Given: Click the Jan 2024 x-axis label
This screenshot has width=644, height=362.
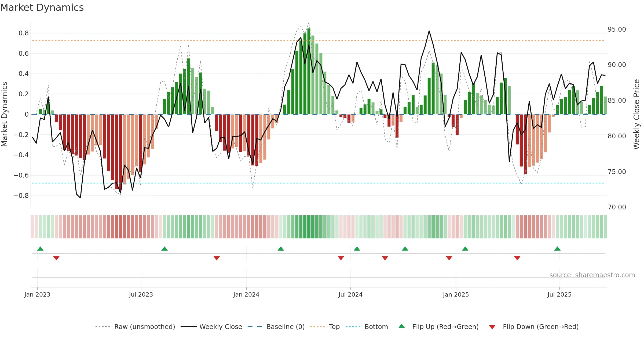Looking at the screenshot, I should 246,294.
